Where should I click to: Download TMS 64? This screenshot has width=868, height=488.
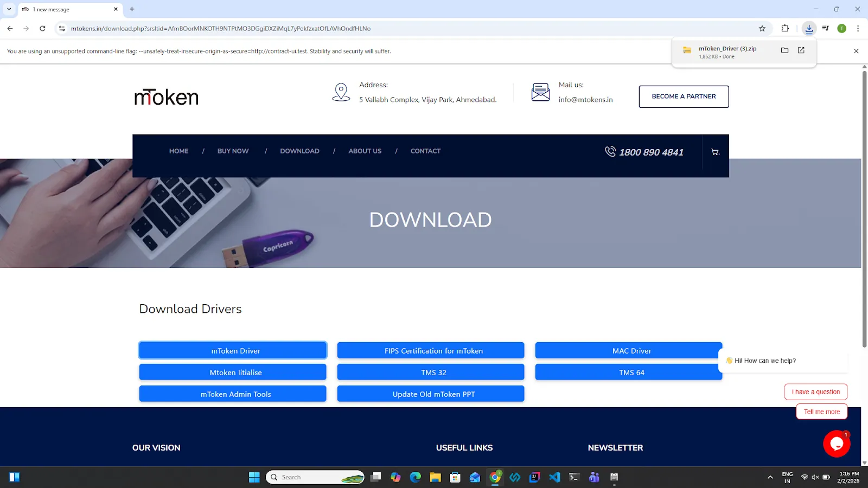coord(629,372)
